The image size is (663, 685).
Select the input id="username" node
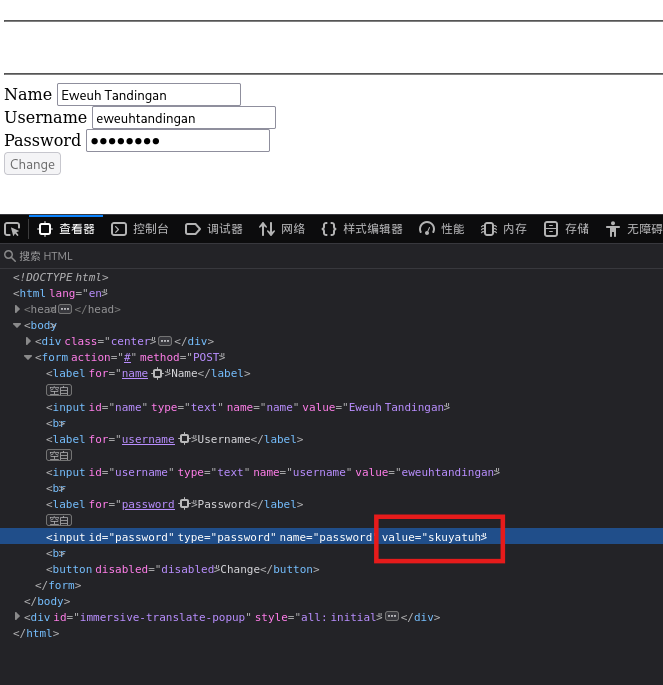tap(273, 472)
